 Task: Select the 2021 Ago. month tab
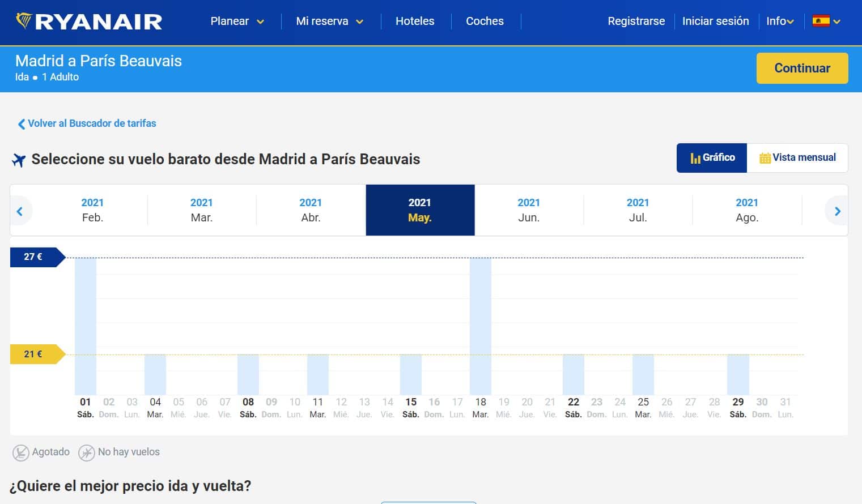click(x=747, y=210)
